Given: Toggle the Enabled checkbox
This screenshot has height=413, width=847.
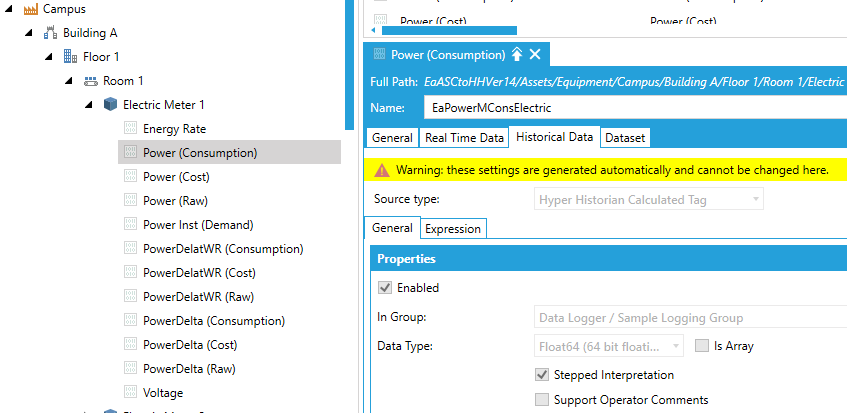Looking at the screenshot, I should 384,288.
